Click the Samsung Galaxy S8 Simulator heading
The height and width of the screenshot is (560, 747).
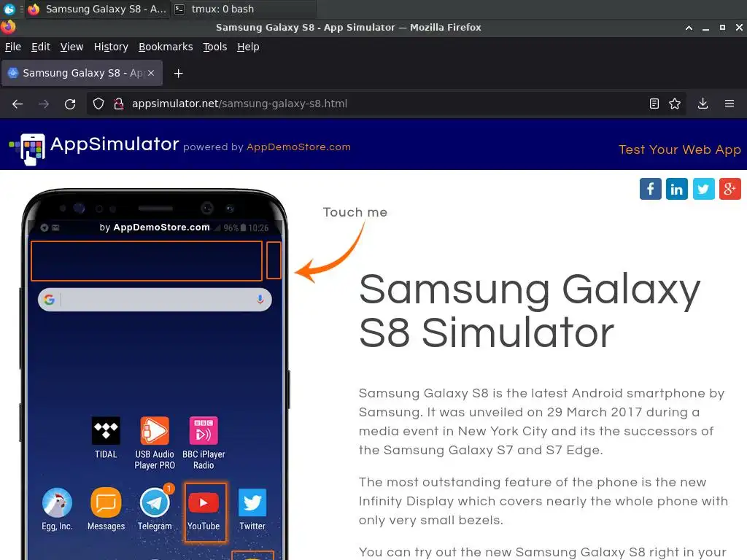tap(530, 311)
